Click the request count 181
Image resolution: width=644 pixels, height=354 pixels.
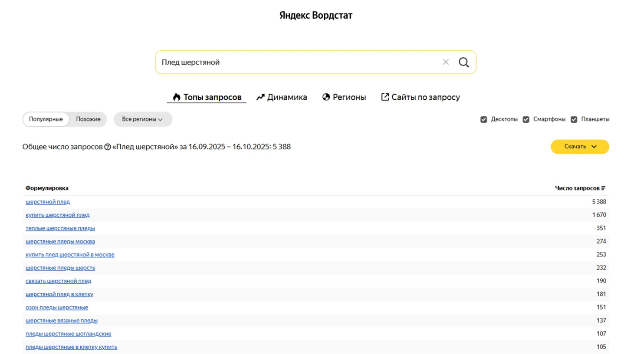pos(601,294)
